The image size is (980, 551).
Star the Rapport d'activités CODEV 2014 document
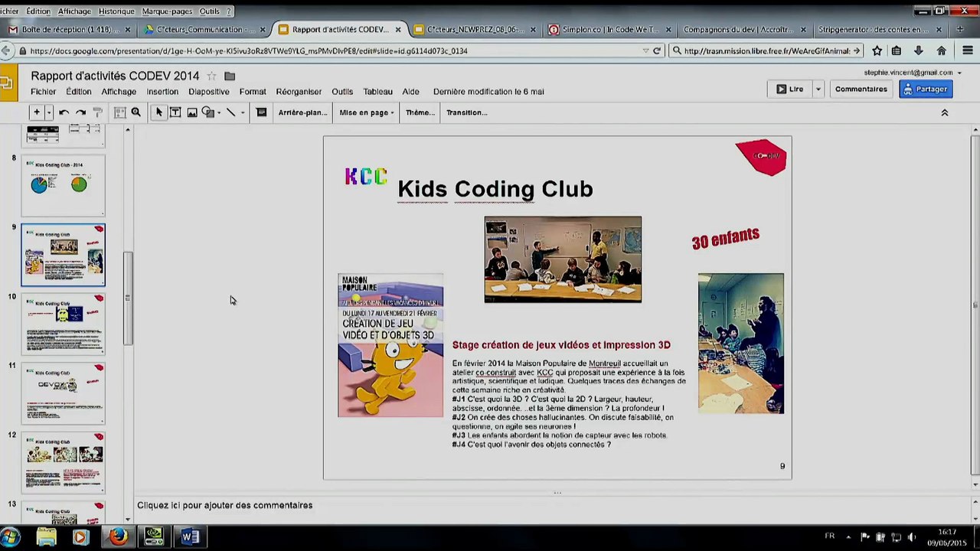(211, 76)
